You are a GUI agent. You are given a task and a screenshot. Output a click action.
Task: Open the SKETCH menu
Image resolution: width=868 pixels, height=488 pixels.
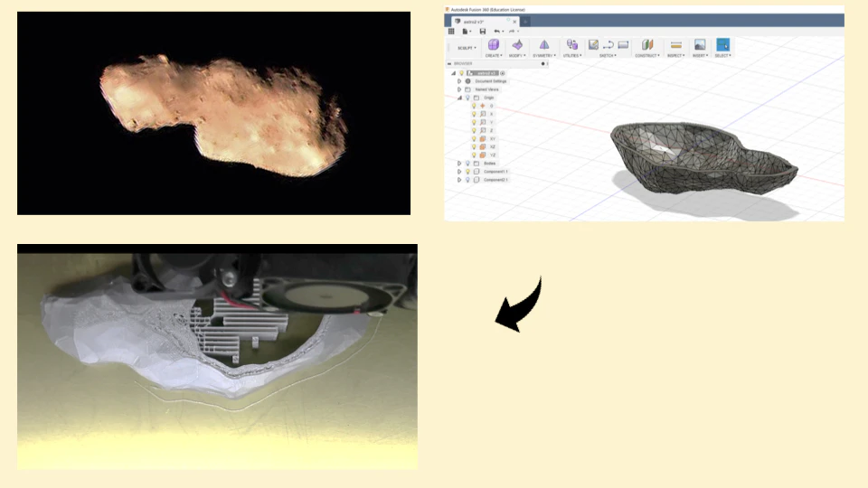click(608, 56)
